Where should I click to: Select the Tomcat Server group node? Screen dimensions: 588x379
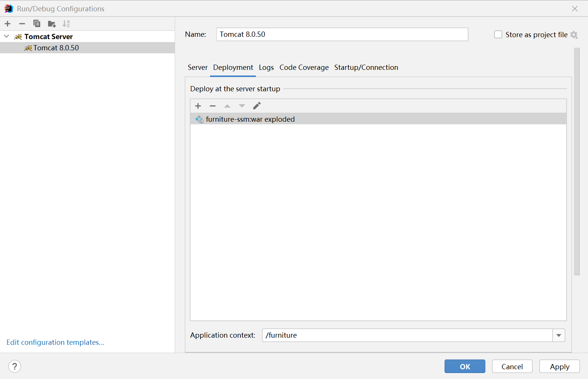tap(87, 36)
